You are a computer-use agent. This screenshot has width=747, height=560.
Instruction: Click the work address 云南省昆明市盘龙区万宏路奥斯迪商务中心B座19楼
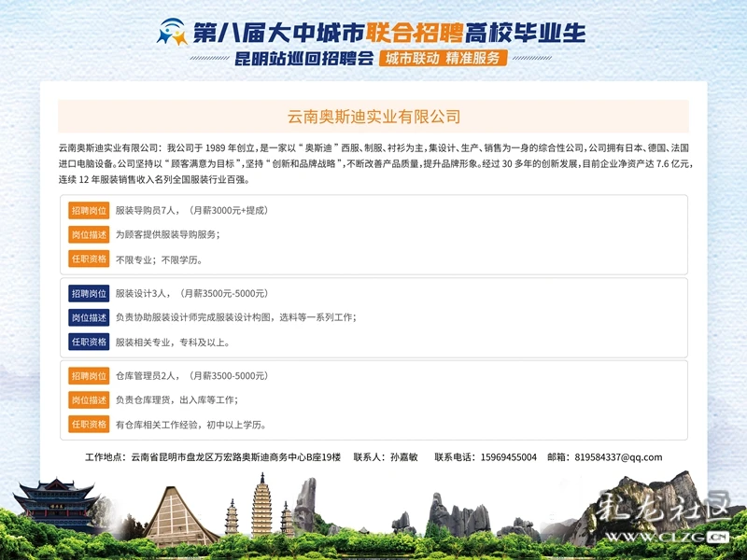pyautogui.click(x=236, y=457)
